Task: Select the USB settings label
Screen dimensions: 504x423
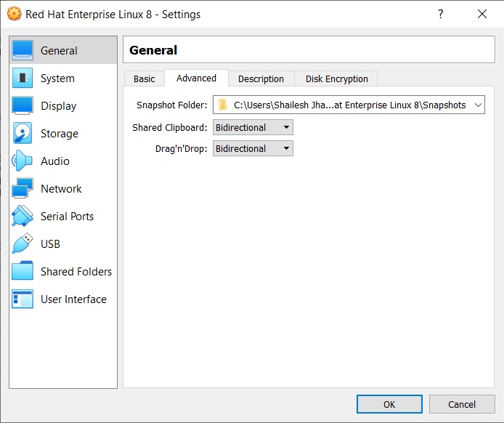Action: 50,243
